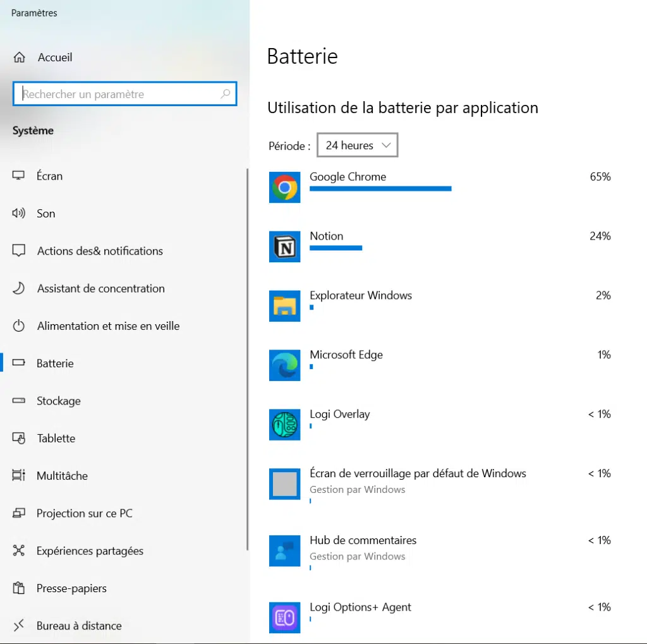Image resolution: width=647 pixels, height=644 pixels.
Task: Click the Bureau à distance icon
Action: click(x=18, y=626)
